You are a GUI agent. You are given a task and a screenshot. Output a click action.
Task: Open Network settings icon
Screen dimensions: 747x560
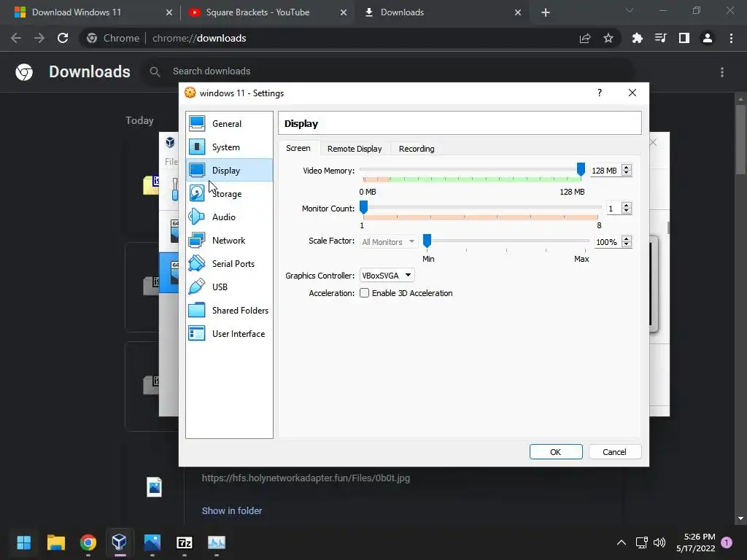coord(197,240)
